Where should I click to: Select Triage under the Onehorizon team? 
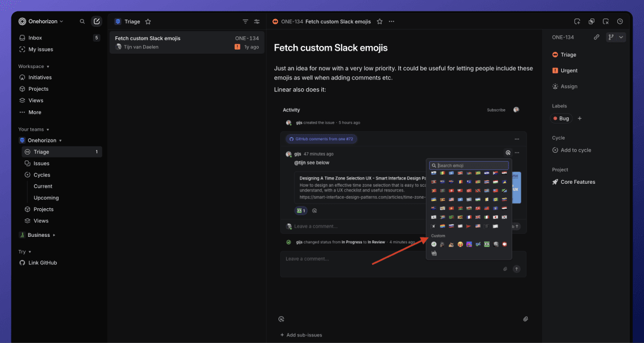[61, 152]
